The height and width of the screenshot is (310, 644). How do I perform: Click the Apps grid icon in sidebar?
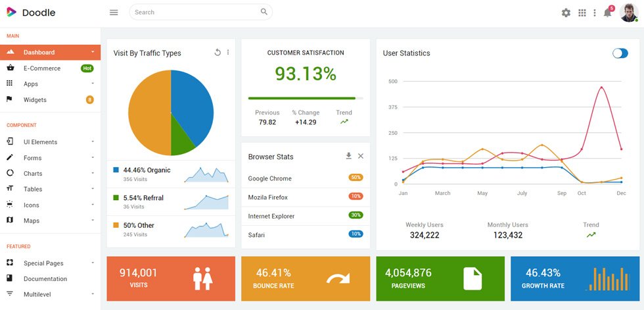pyautogui.click(x=10, y=84)
